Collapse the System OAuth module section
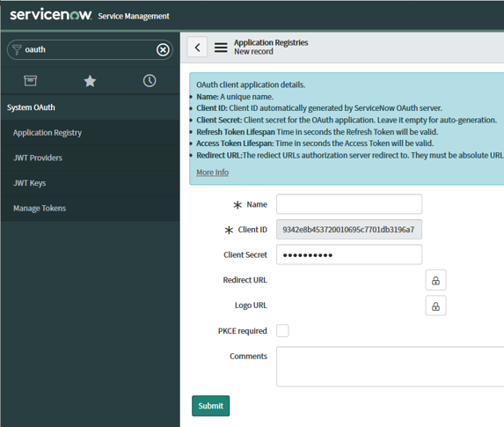Viewport: 504px width, 427px height. click(31, 107)
